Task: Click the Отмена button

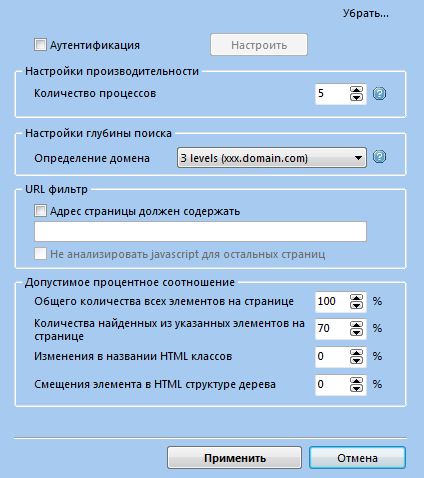Action: tap(357, 458)
